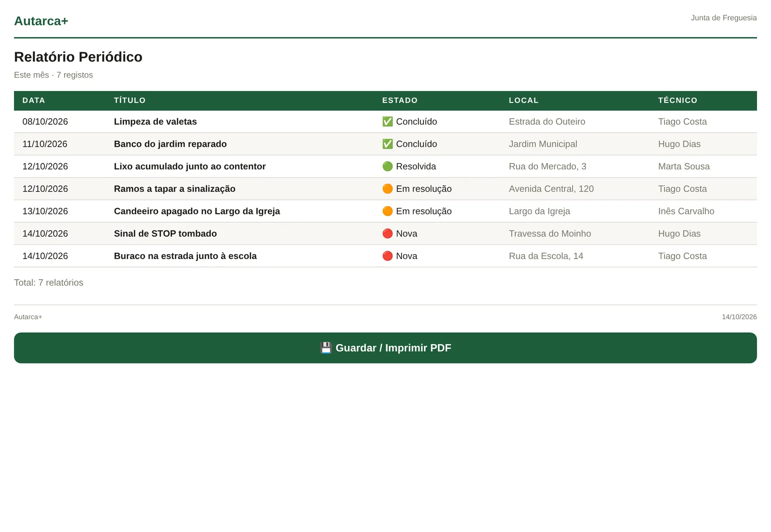
Task: Click the 'Resolvida' status text
Action: click(x=416, y=167)
